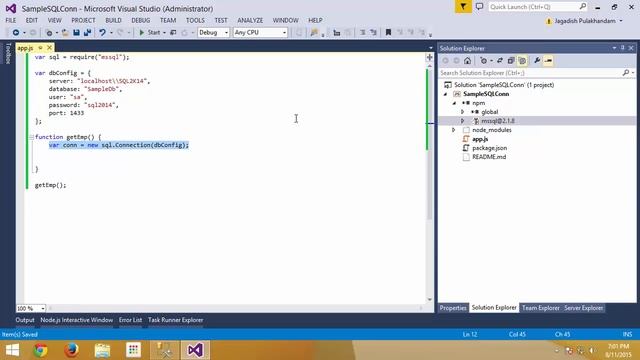Click the Home icon in Solution Explorer
The height and width of the screenshot is (360, 640).
pyautogui.click(x=467, y=61)
